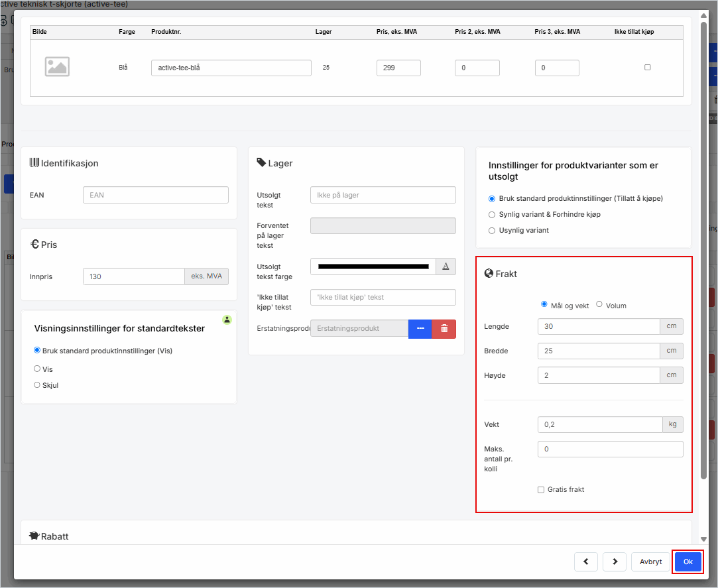Click the text color picker icon
Screen dimensions: 718x588
[446, 266]
